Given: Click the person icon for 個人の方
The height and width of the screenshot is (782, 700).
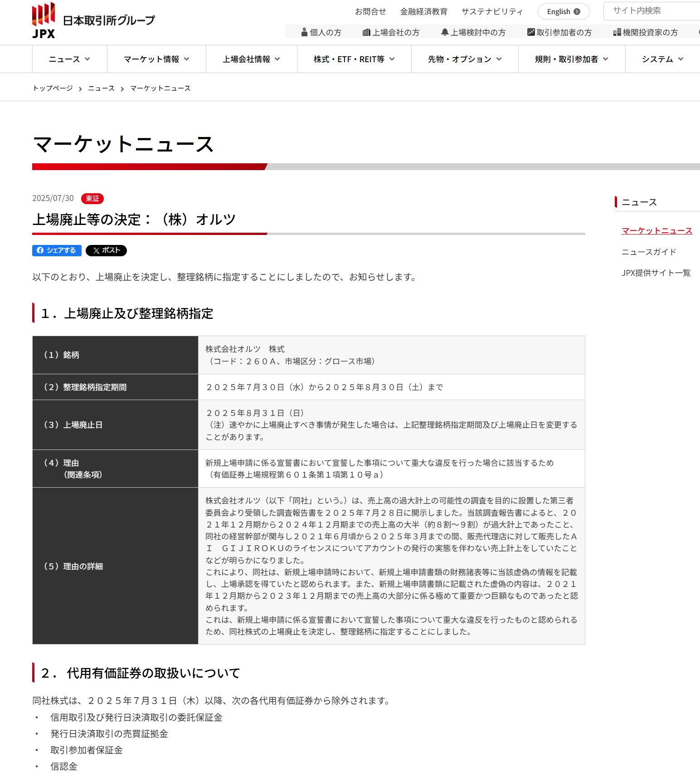Looking at the screenshot, I should point(305,32).
